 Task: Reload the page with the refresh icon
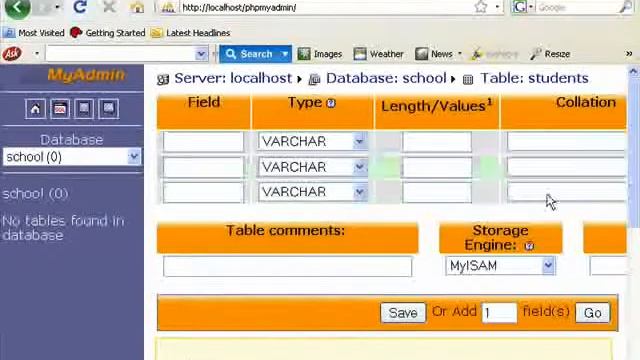[80, 7]
